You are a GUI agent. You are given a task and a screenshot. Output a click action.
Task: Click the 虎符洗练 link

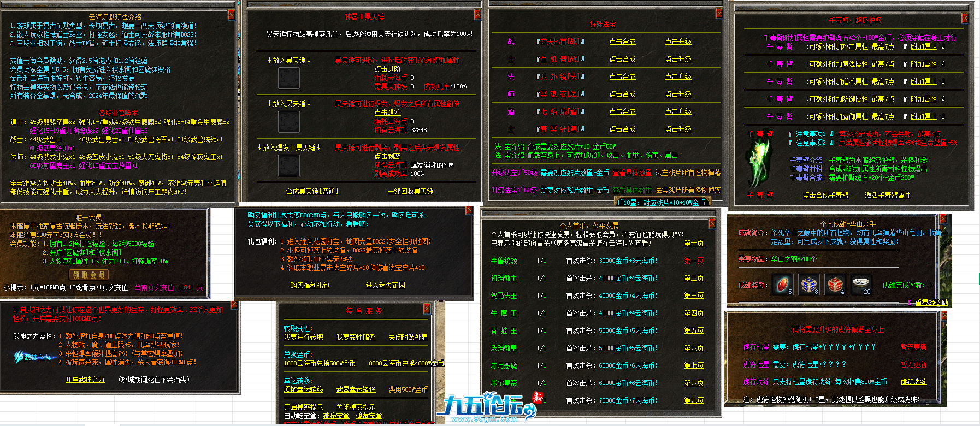pyautogui.click(x=913, y=382)
